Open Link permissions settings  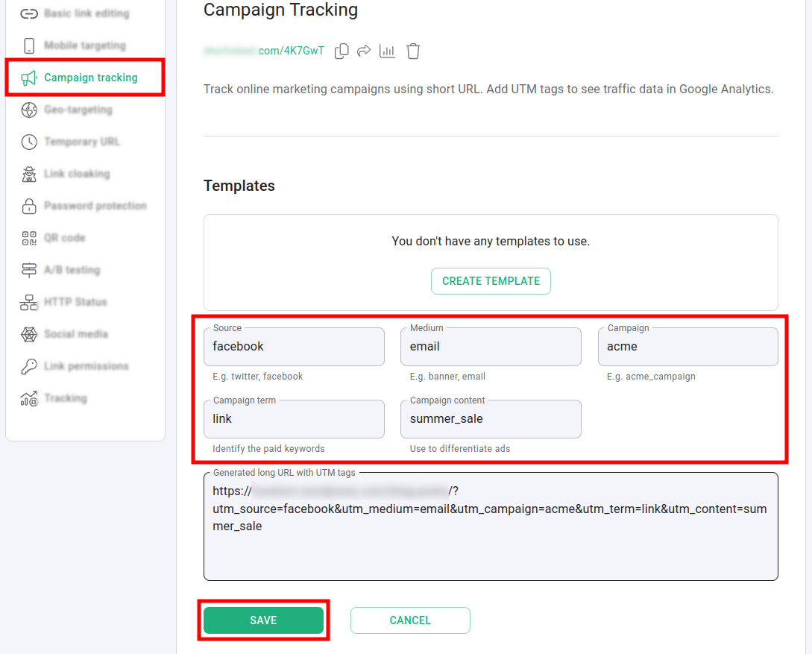pos(86,366)
